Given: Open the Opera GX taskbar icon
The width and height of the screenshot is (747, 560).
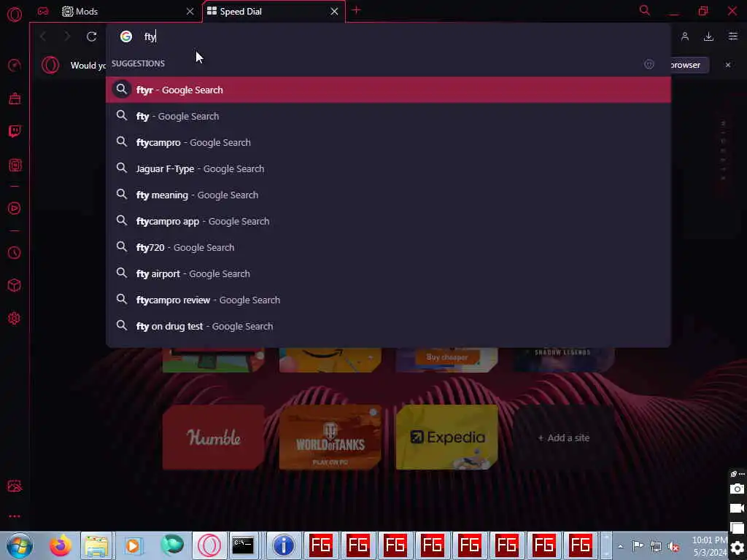Looking at the screenshot, I should (209, 545).
